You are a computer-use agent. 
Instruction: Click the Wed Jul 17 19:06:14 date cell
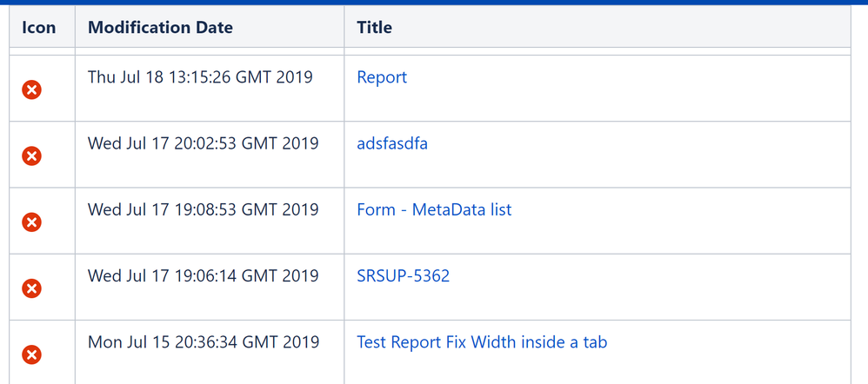click(203, 276)
